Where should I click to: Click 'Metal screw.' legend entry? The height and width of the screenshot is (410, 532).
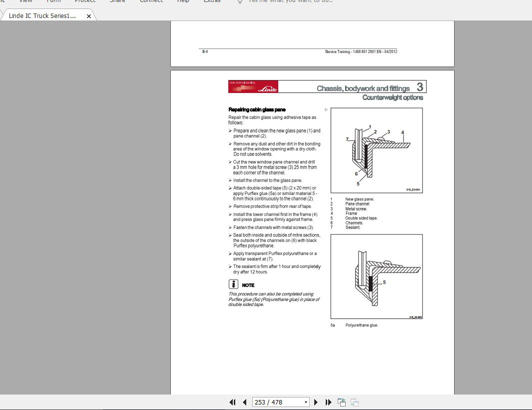[x=356, y=209]
